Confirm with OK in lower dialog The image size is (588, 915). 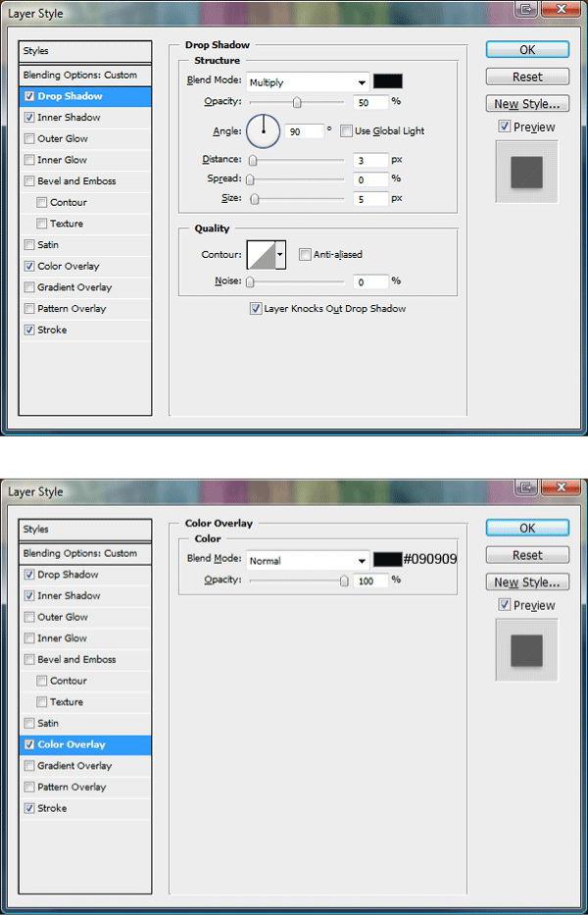(527, 528)
